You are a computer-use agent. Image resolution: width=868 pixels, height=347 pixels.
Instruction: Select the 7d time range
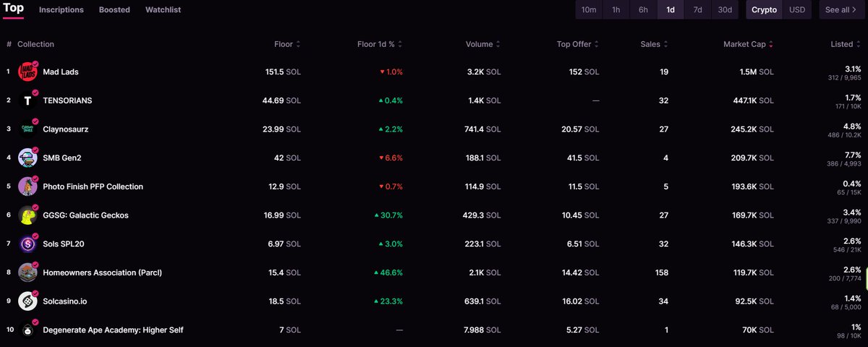tap(697, 10)
